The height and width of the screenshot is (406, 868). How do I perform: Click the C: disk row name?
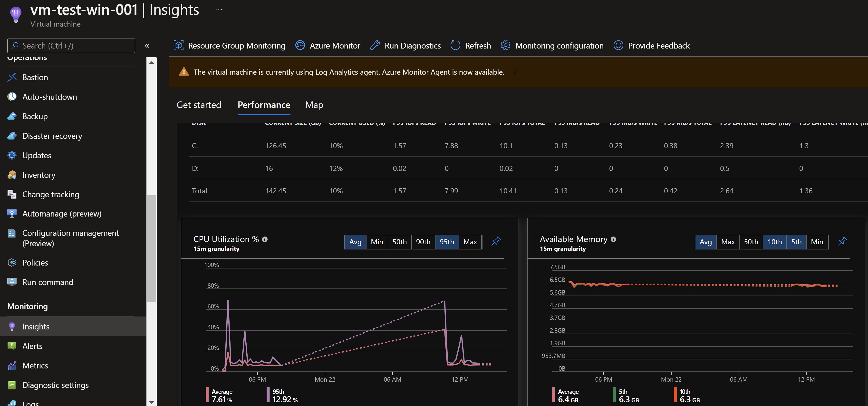click(195, 146)
